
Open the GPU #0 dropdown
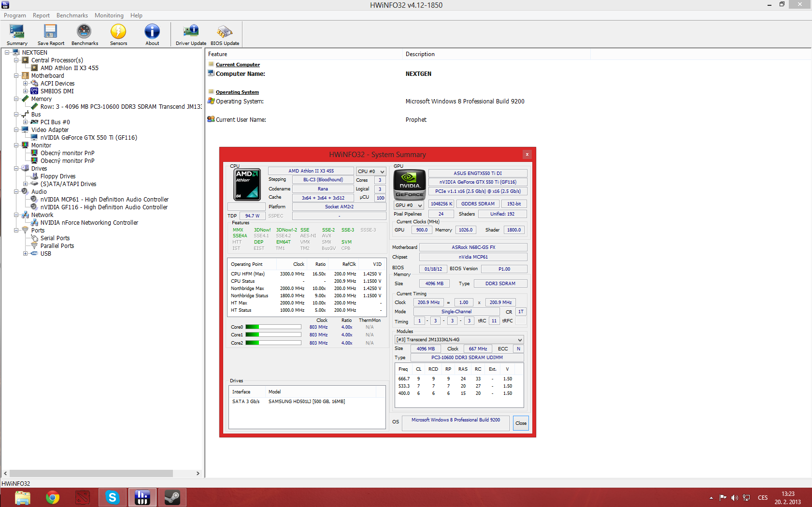(409, 205)
